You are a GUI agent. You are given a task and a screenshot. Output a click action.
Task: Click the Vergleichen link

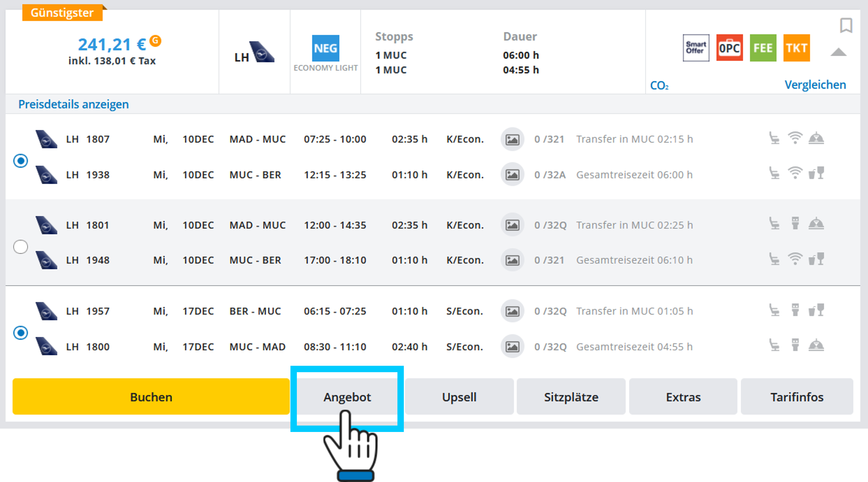click(x=815, y=85)
